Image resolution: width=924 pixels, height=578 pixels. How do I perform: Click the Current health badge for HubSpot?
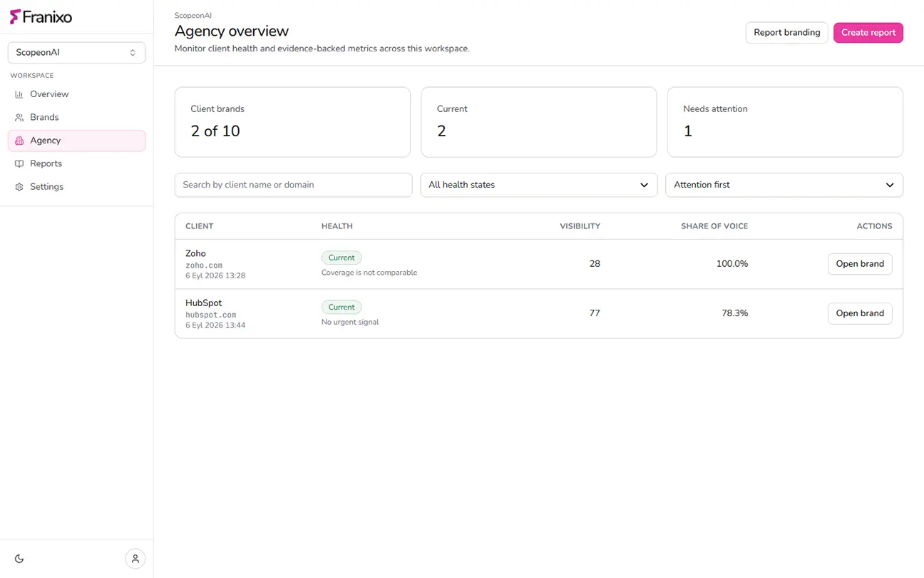point(342,307)
